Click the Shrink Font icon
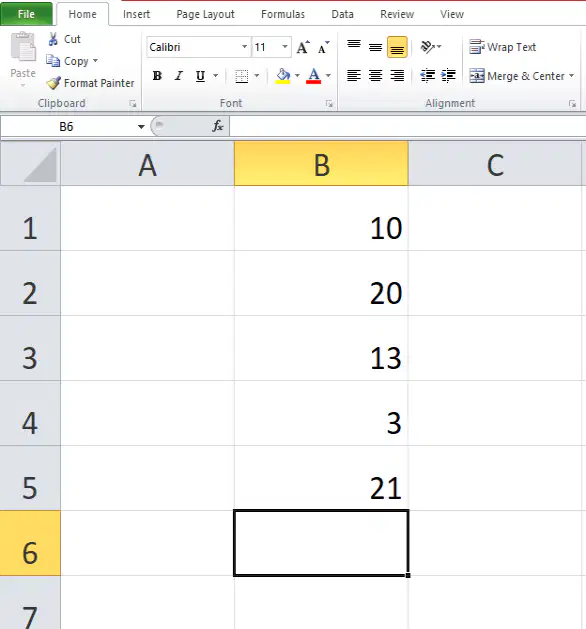 [x=323, y=47]
